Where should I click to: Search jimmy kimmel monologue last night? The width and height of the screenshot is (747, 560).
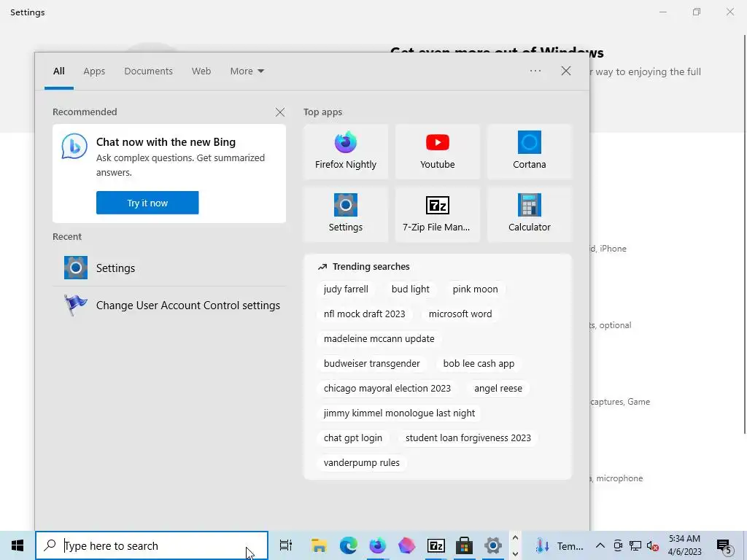click(399, 413)
